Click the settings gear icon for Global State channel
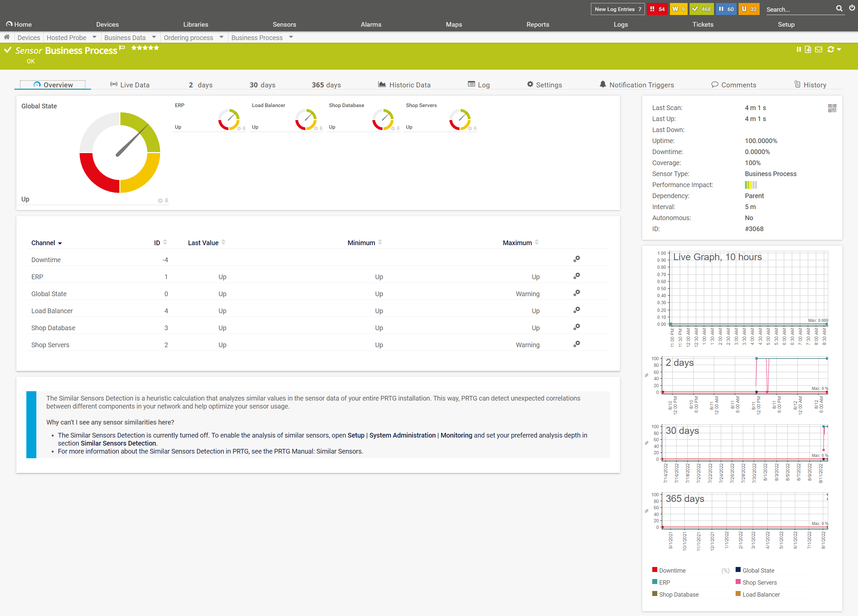The width and height of the screenshot is (858, 616). click(x=576, y=294)
